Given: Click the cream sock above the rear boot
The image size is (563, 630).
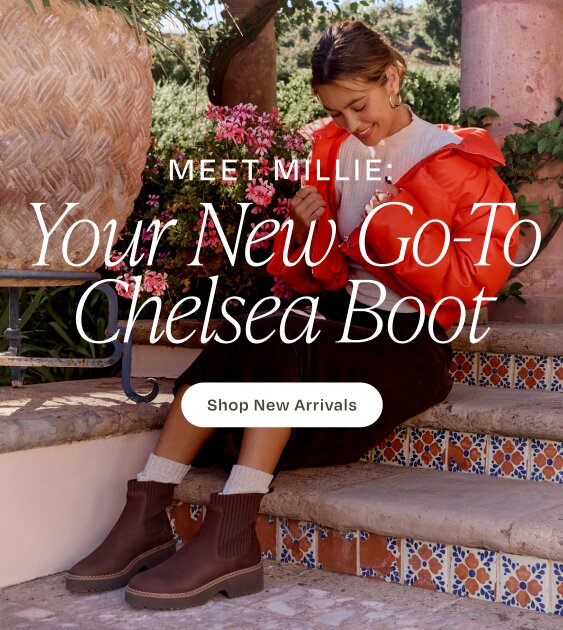Looking at the screenshot, I should click(x=163, y=468).
